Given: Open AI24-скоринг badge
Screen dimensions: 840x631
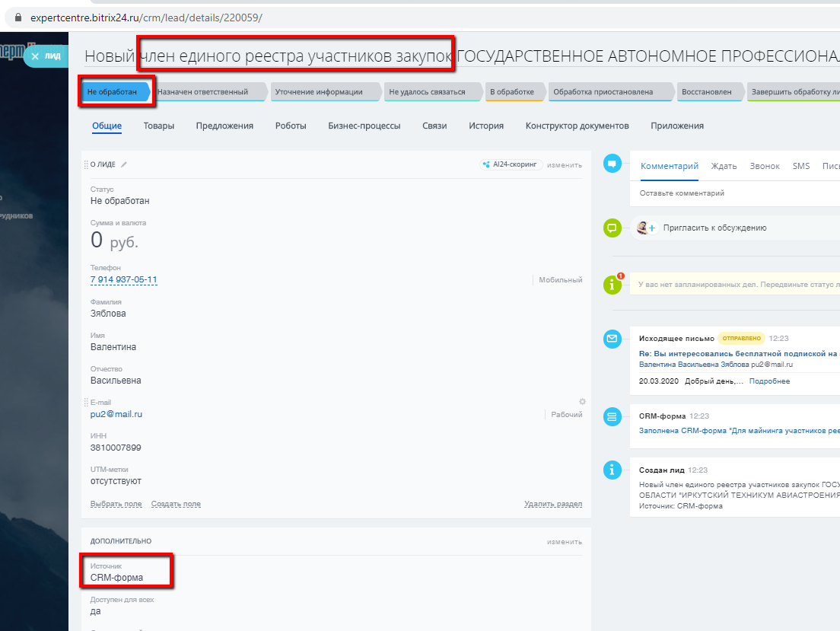Looking at the screenshot, I should (511, 164).
